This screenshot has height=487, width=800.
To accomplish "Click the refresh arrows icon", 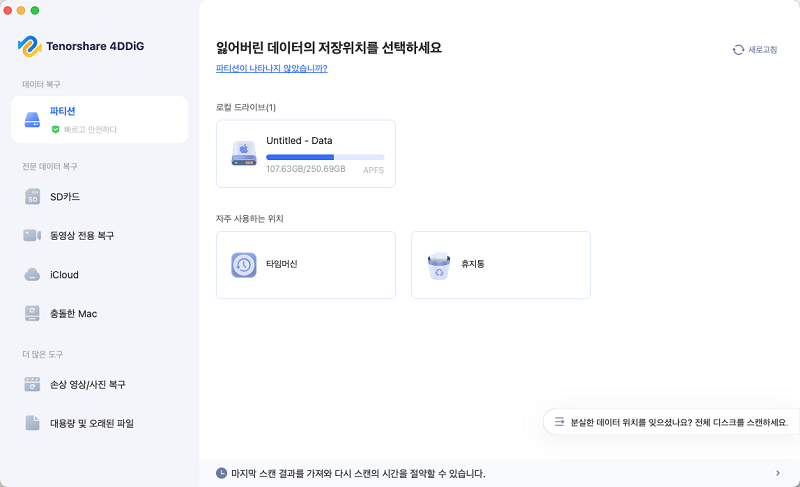I will [738, 50].
